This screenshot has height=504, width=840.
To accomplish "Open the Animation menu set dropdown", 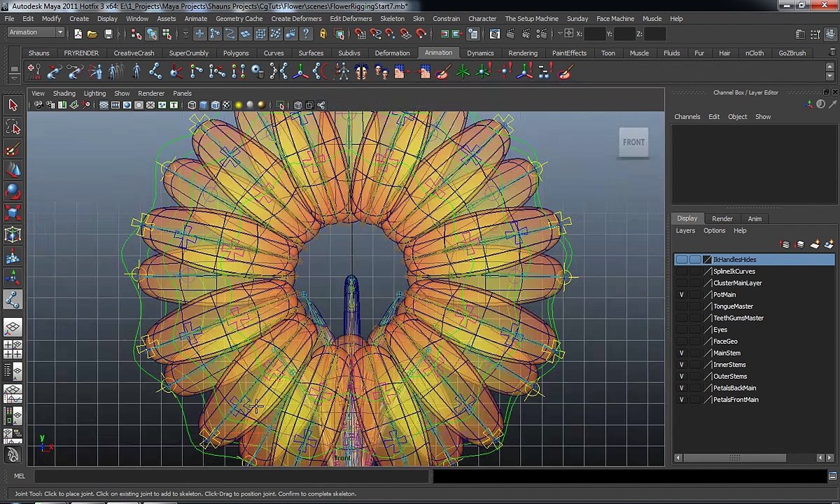I will [35, 33].
